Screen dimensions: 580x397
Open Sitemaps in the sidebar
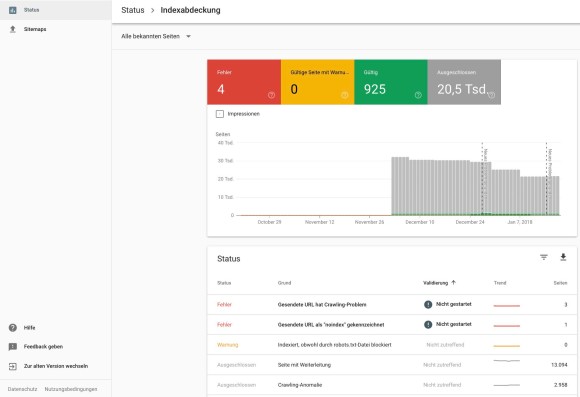coord(55,29)
